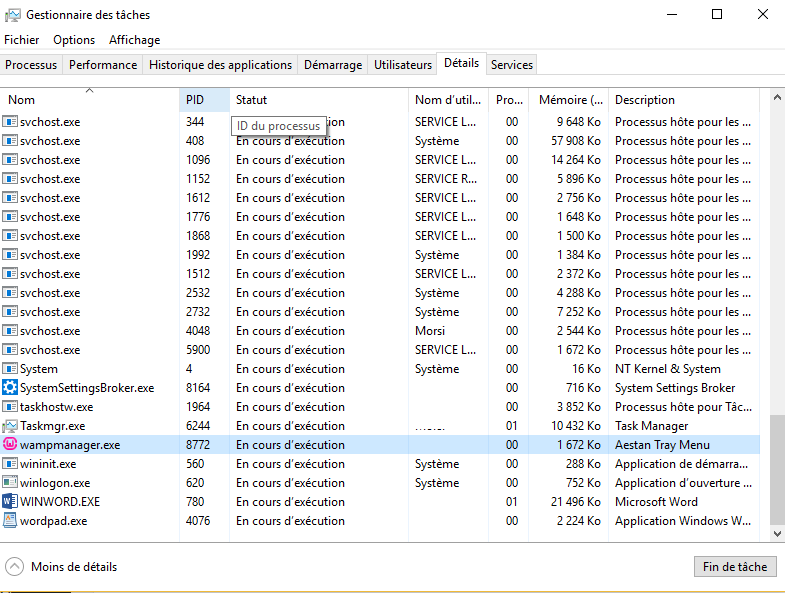Sort by the Description column header
The height and width of the screenshot is (593, 785).
pyautogui.click(x=684, y=100)
